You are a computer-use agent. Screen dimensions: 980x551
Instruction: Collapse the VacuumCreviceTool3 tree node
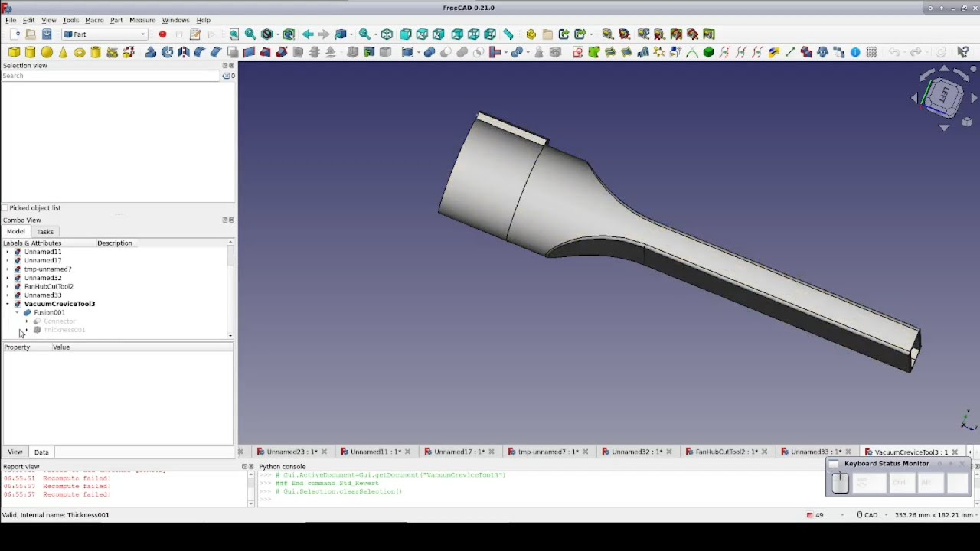click(x=8, y=304)
